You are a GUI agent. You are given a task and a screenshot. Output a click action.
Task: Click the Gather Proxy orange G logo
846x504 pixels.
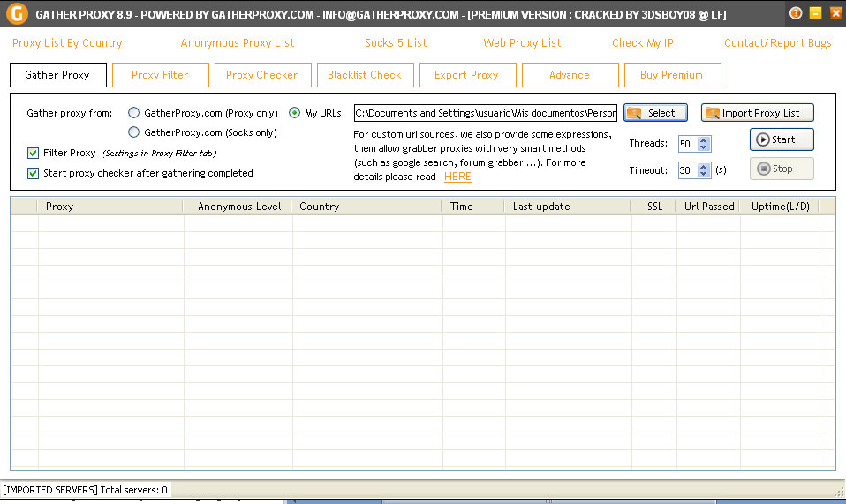pos(16,13)
